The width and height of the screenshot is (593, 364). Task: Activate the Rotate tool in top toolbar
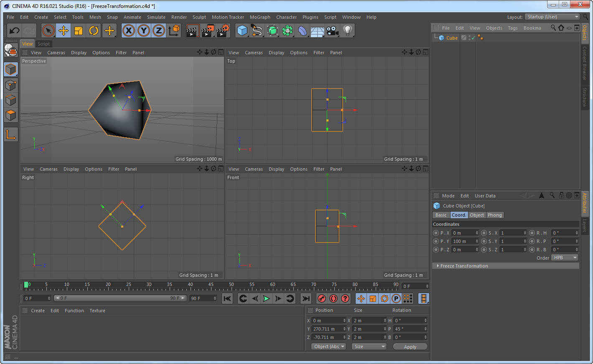[x=94, y=30]
